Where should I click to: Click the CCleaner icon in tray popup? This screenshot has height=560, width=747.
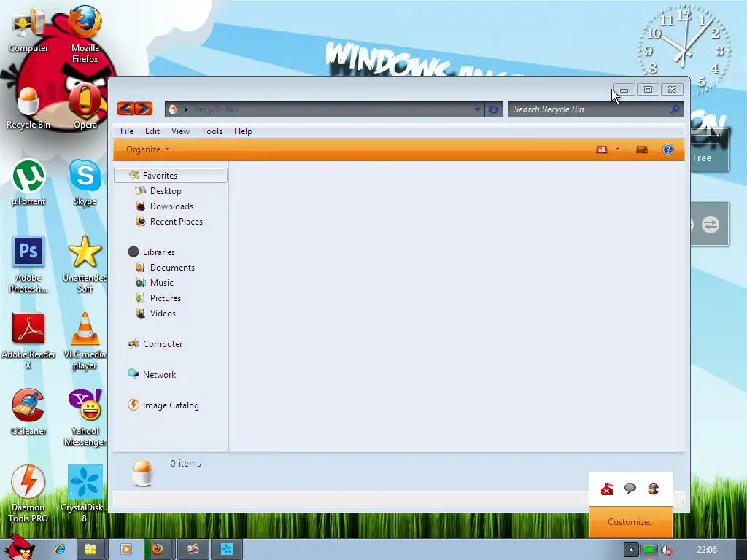pyautogui.click(x=653, y=489)
